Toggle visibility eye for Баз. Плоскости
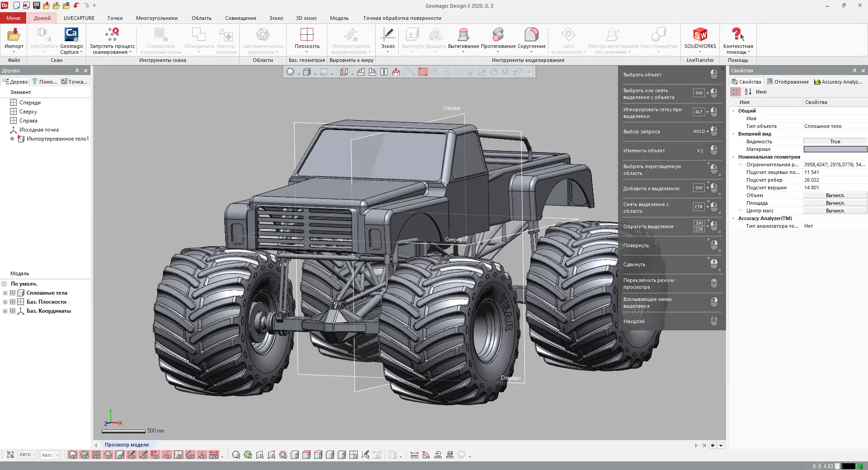This screenshot has height=470, width=868. (13, 302)
